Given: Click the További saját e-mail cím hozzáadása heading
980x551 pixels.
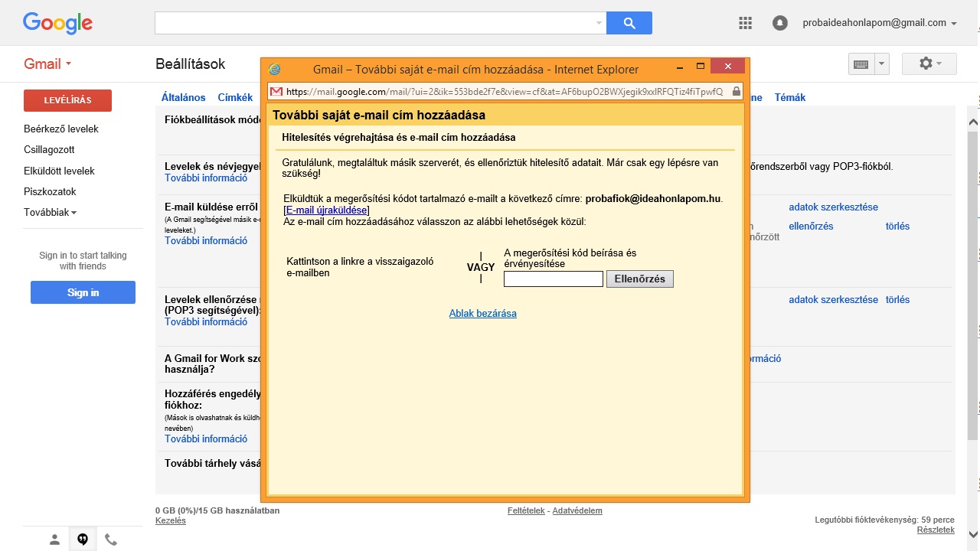Looking at the screenshot, I should tap(379, 116).
